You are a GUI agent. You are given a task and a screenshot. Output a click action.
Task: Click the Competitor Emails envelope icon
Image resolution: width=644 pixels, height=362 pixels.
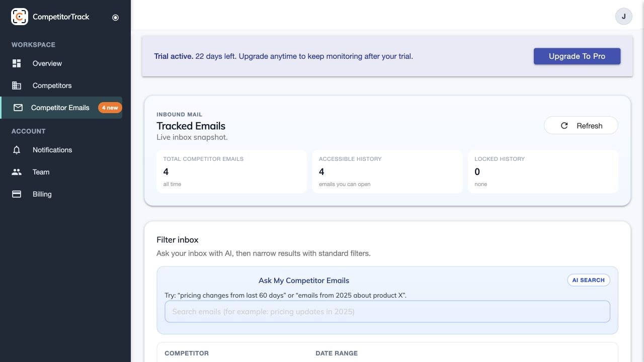point(18,108)
